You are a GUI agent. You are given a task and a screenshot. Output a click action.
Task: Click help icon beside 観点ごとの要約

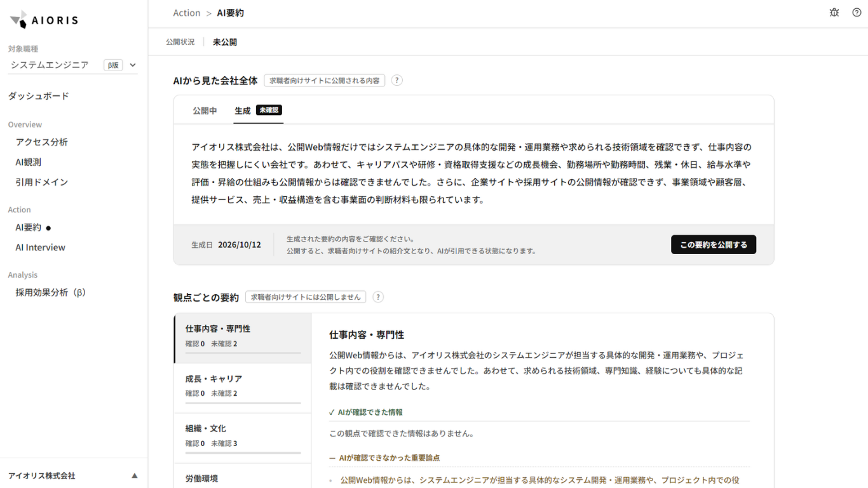378,297
